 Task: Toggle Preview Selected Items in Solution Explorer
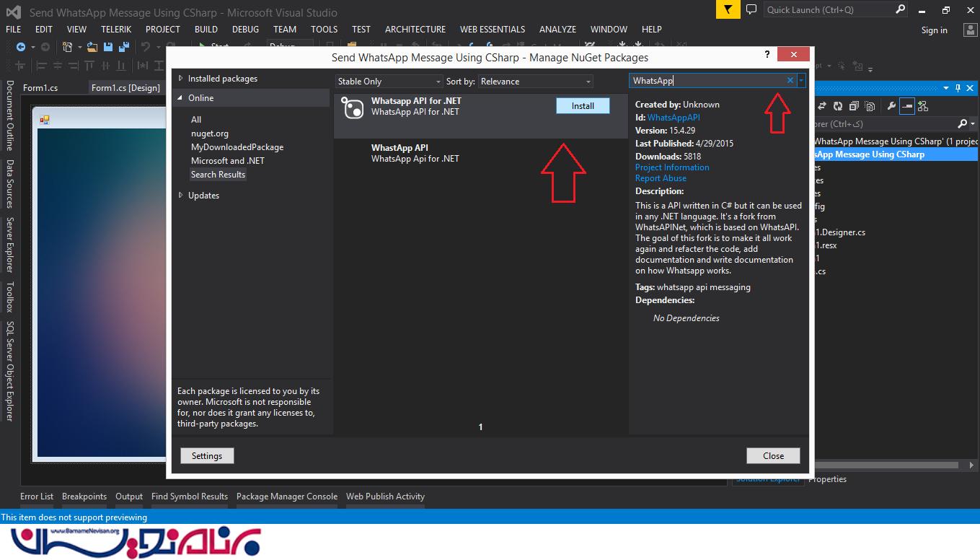click(907, 107)
